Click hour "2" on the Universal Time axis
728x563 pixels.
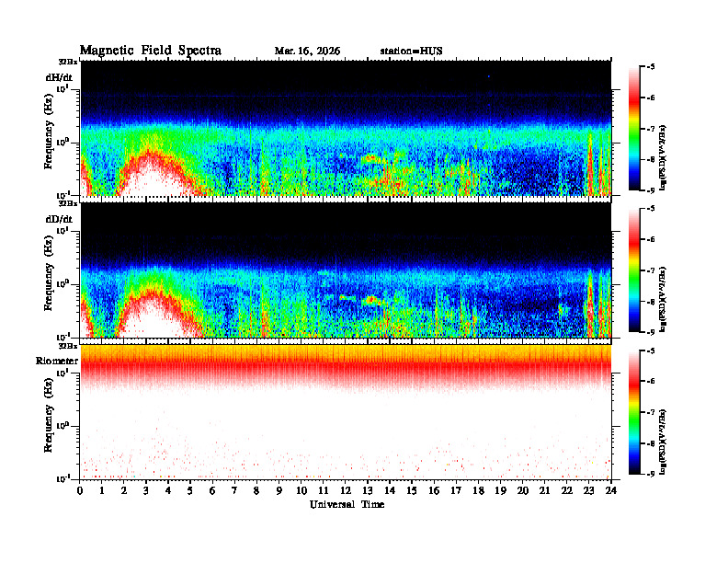tap(124, 490)
